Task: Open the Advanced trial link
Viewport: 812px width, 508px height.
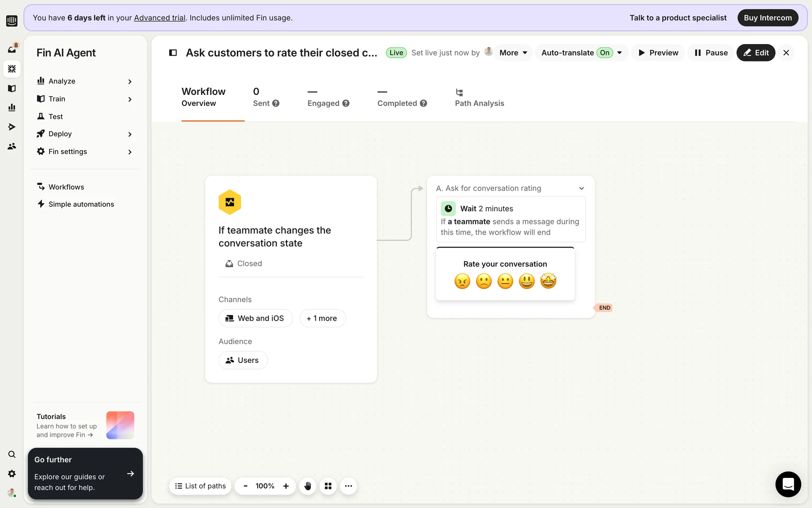Action: pyautogui.click(x=159, y=18)
